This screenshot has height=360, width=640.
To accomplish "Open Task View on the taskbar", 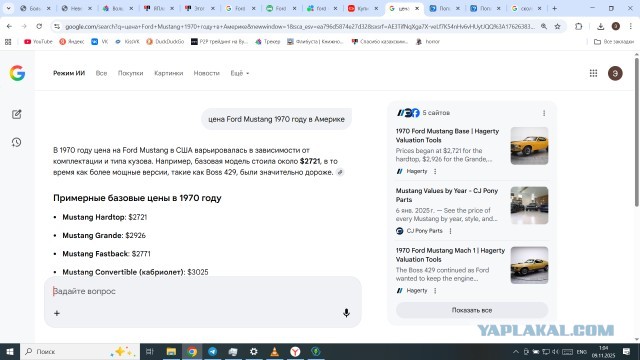I will tap(149, 351).
